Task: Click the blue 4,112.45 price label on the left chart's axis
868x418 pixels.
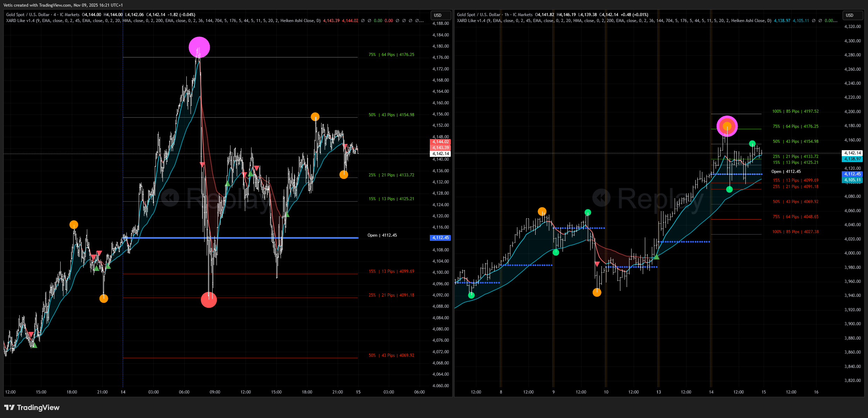Action: click(440, 238)
